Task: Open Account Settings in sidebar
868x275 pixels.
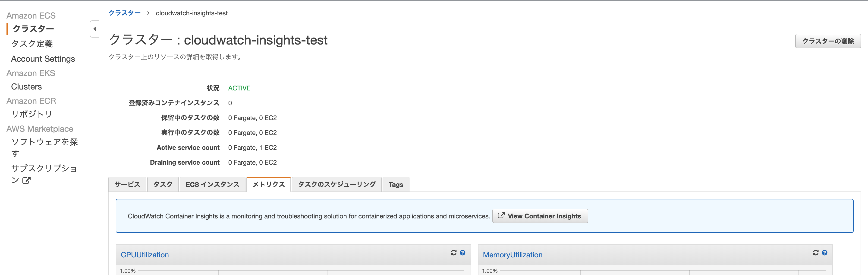Action: pyautogui.click(x=43, y=59)
